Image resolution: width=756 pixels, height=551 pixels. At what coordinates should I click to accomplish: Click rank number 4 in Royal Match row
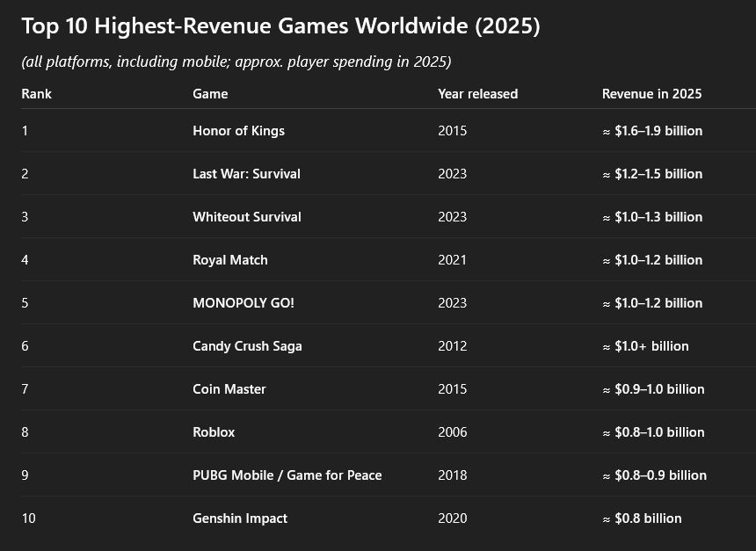[25, 260]
